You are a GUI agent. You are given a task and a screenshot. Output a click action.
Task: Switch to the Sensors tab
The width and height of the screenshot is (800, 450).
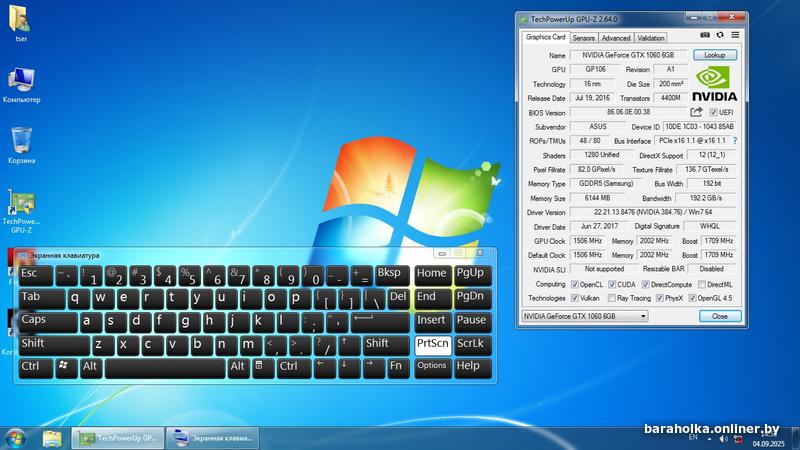[583, 38]
